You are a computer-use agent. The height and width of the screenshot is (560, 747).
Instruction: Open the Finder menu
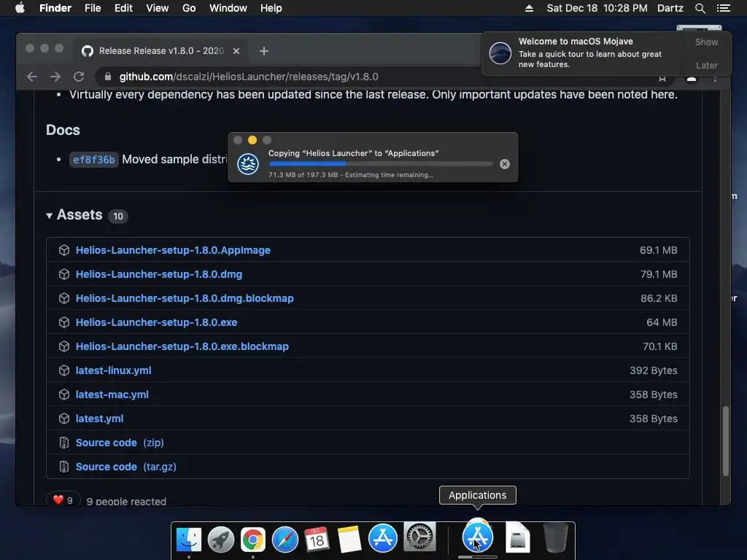(55, 8)
